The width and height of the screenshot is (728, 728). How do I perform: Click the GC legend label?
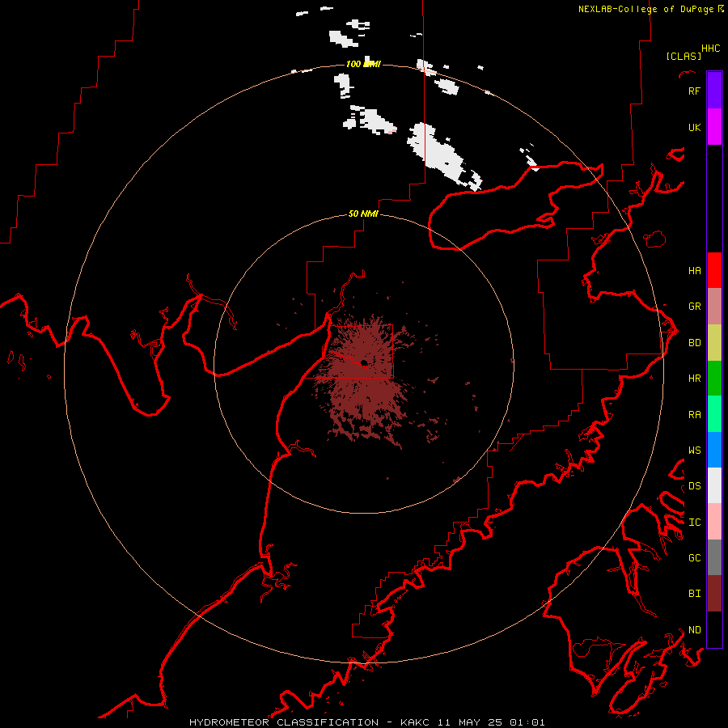[694, 558]
